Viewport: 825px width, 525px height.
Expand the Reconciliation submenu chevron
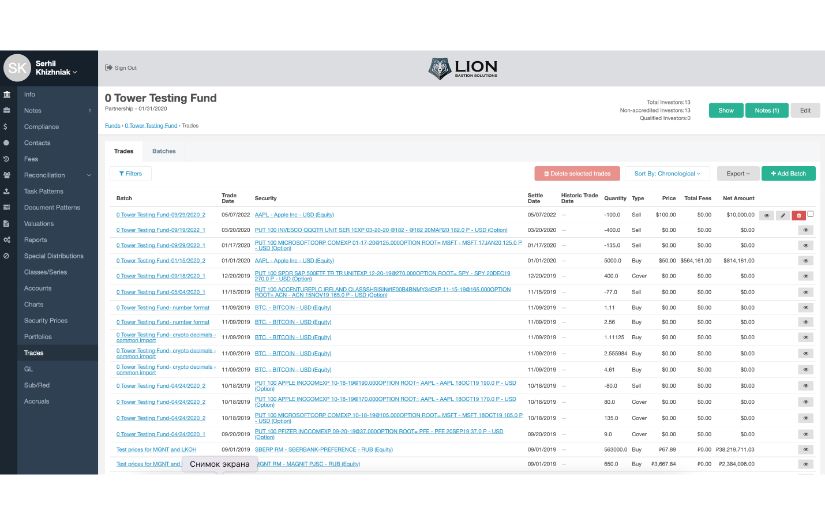click(88, 175)
